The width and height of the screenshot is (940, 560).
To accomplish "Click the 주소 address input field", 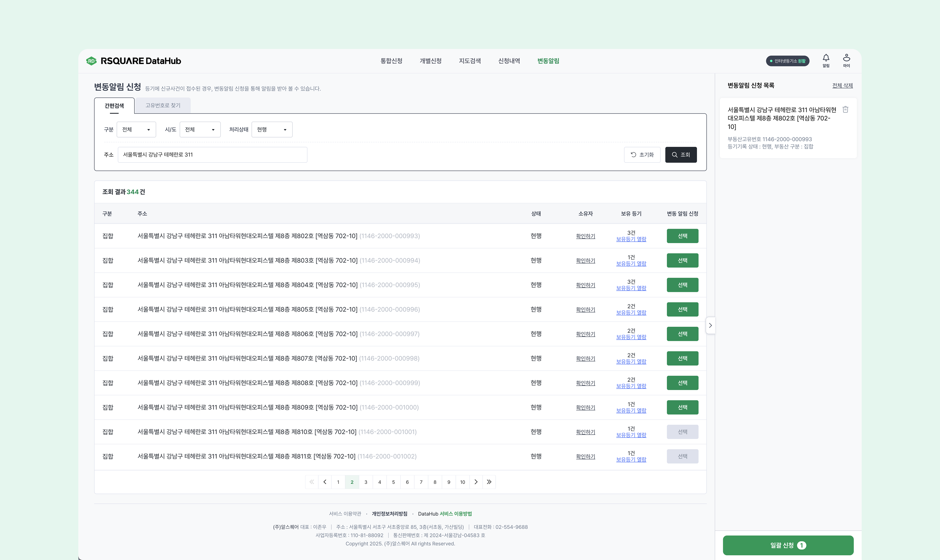I will point(212,155).
